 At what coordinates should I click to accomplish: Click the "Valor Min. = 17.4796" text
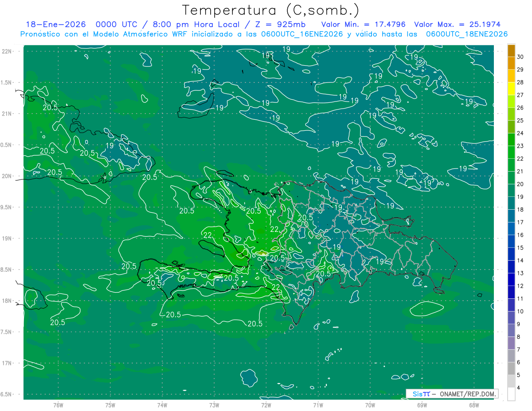click(x=364, y=24)
